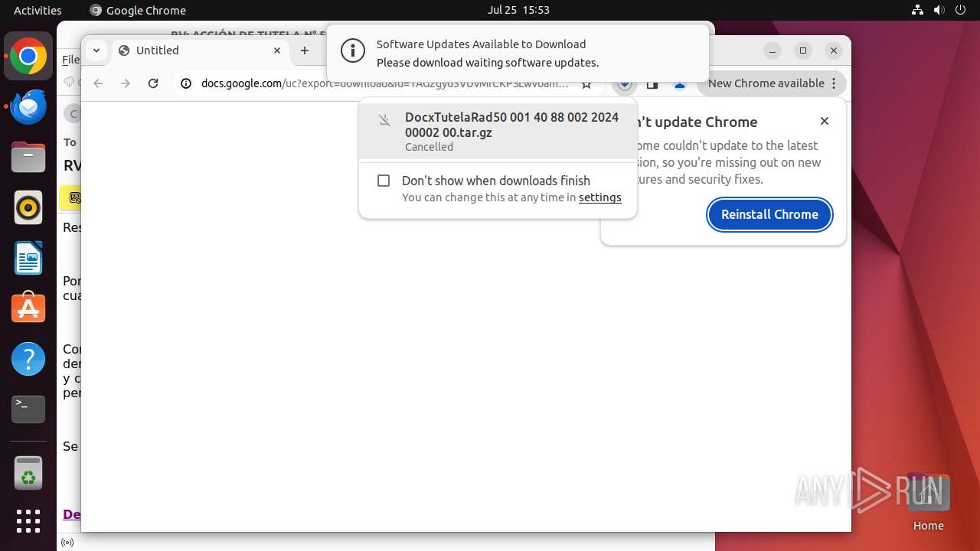Show Applications grid in the dock
Viewport: 980px width, 551px height.
point(28,521)
